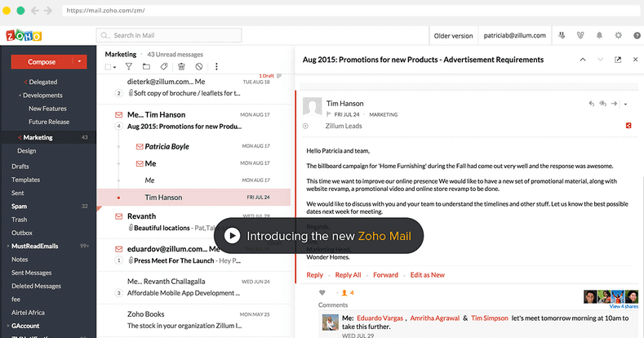Expand recipients arrow beside Zillum Leads
This screenshot has height=338, width=644.
305,126
